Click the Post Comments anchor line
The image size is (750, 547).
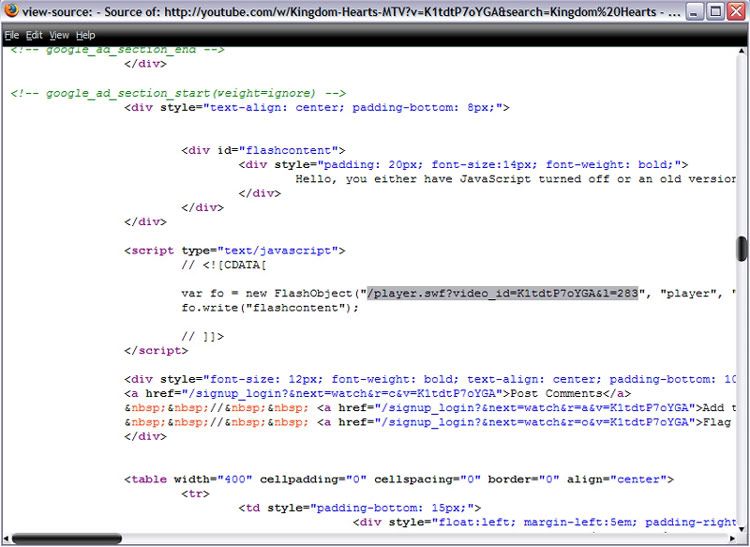coord(377,394)
